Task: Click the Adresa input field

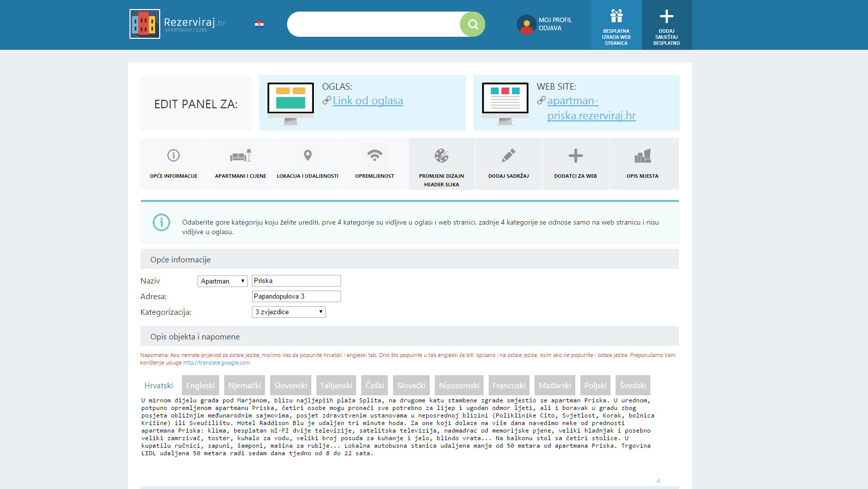Action: pos(296,297)
